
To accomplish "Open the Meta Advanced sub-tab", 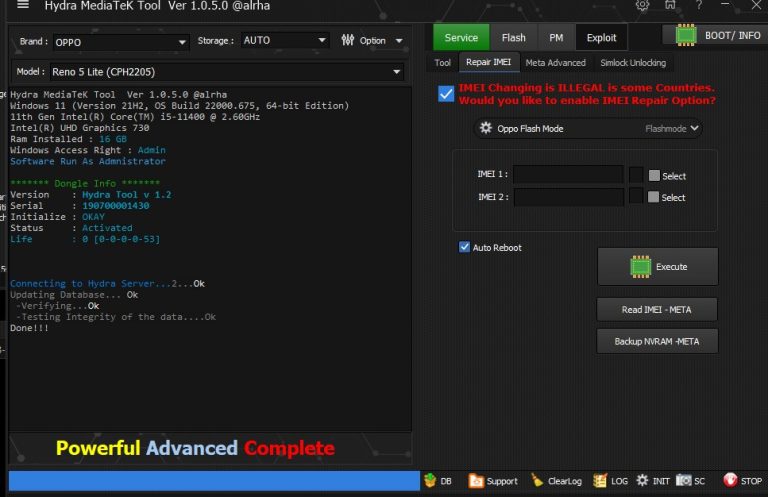I will pyautogui.click(x=555, y=63).
